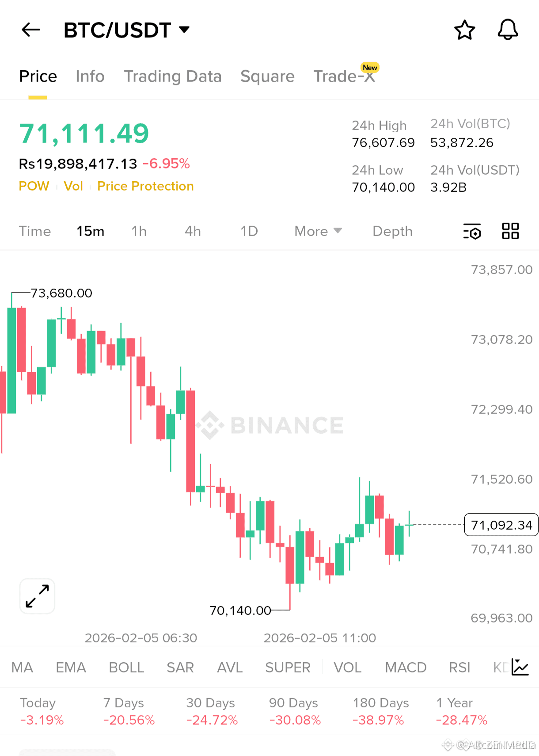Screen dimensions: 539x756
Task: Open price alert bell icon
Action: (508, 30)
